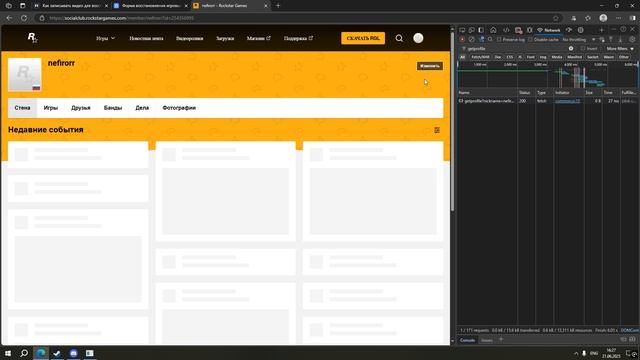Viewport: 640px width, 360px height.
Task: Open the DevTools Sources bug icon
Action: tap(530, 30)
